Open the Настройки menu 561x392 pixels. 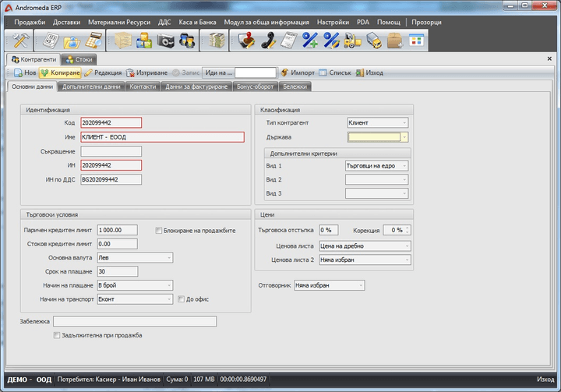tap(333, 22)
